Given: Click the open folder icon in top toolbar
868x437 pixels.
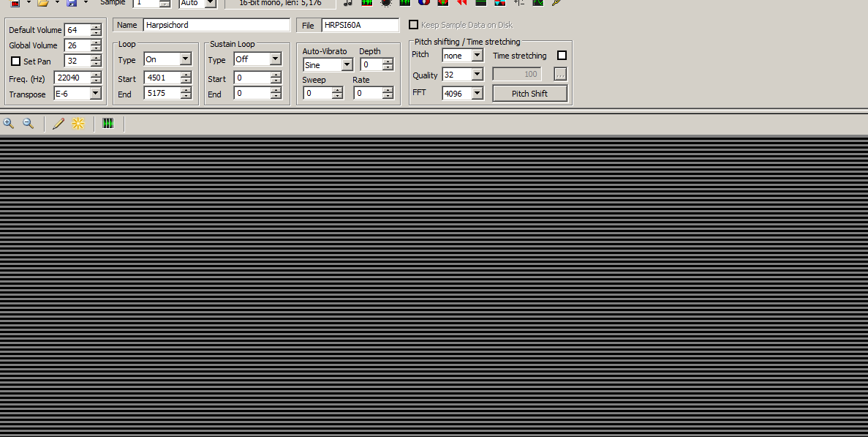Looking at the screenshot, I should pyautogui.click(x=43, y=3).
